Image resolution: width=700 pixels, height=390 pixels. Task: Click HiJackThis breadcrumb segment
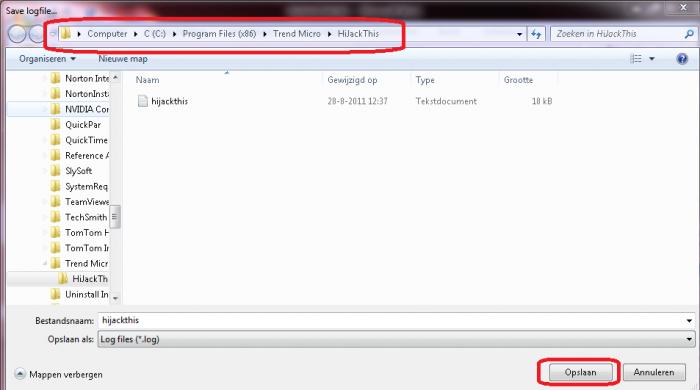tap(358, 34)
